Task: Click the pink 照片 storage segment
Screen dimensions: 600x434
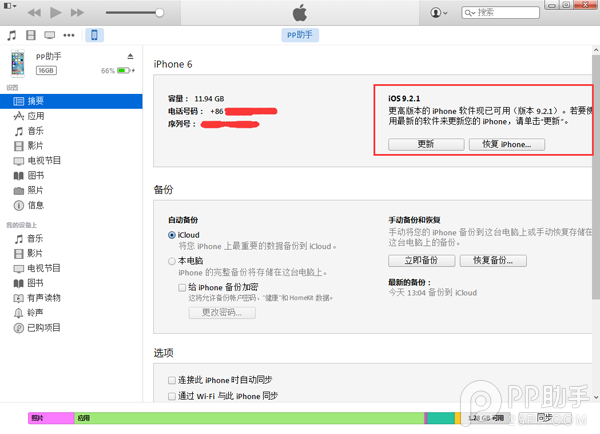Action: click(x=51, y=418)
